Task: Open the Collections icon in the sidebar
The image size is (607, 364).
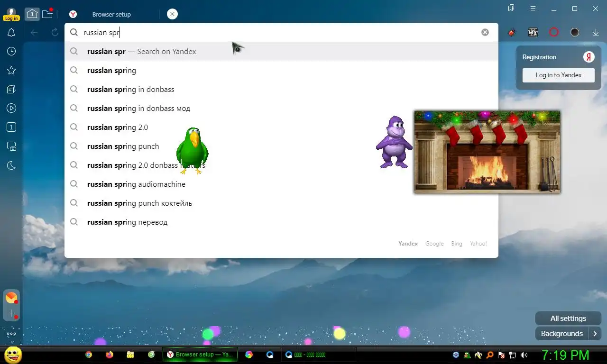Action: point(11,89)
